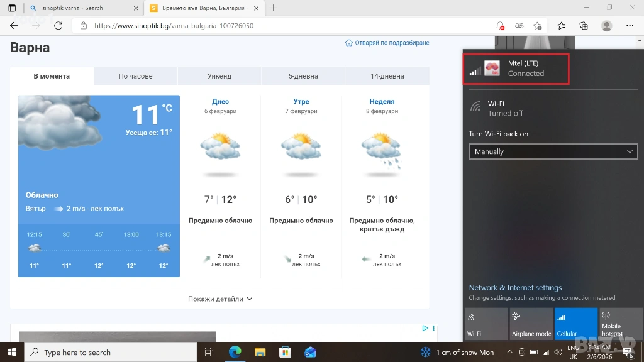
Task: Open Network & Internet settings link
Action: (515, 288)
